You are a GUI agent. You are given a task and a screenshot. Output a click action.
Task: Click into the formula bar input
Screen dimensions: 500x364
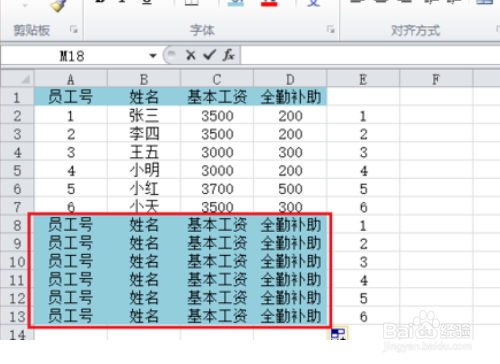370,55
